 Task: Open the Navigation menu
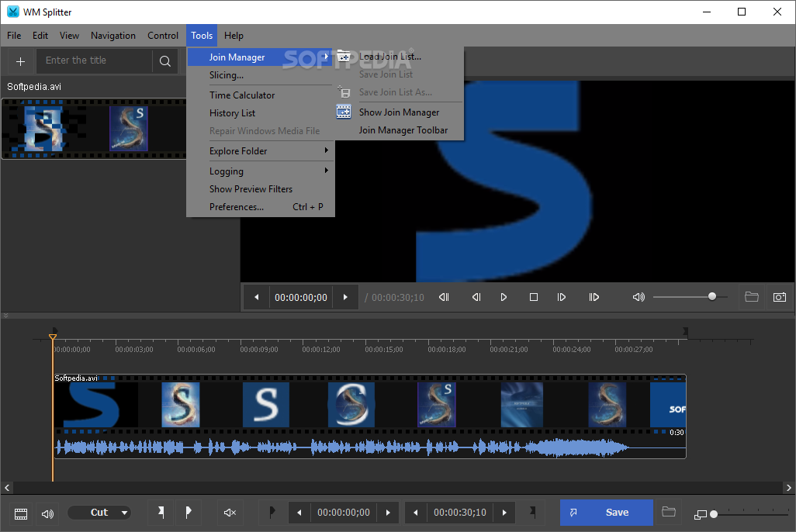click(x=113, y=36)
